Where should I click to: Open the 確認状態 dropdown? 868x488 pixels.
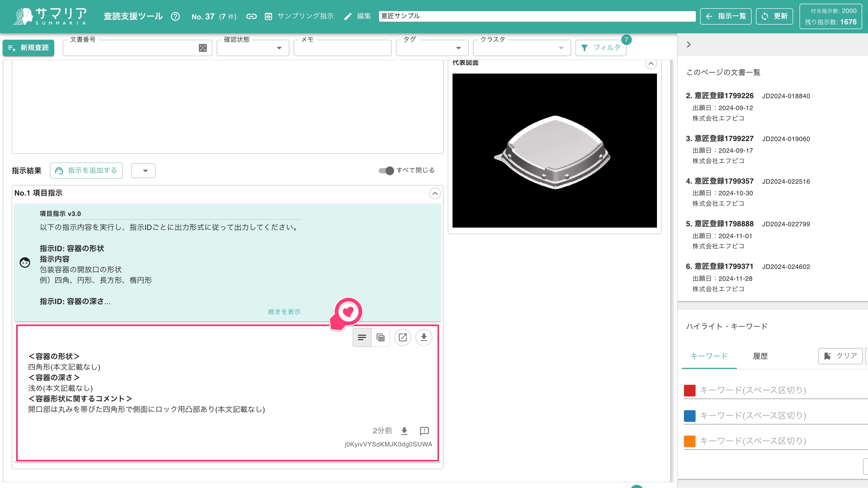click(253, 48)
